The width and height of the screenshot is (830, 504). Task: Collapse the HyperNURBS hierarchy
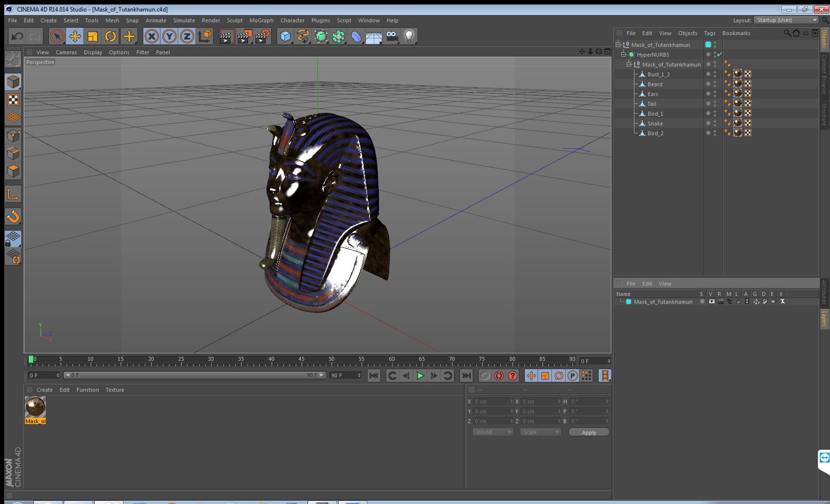point(624,54)
